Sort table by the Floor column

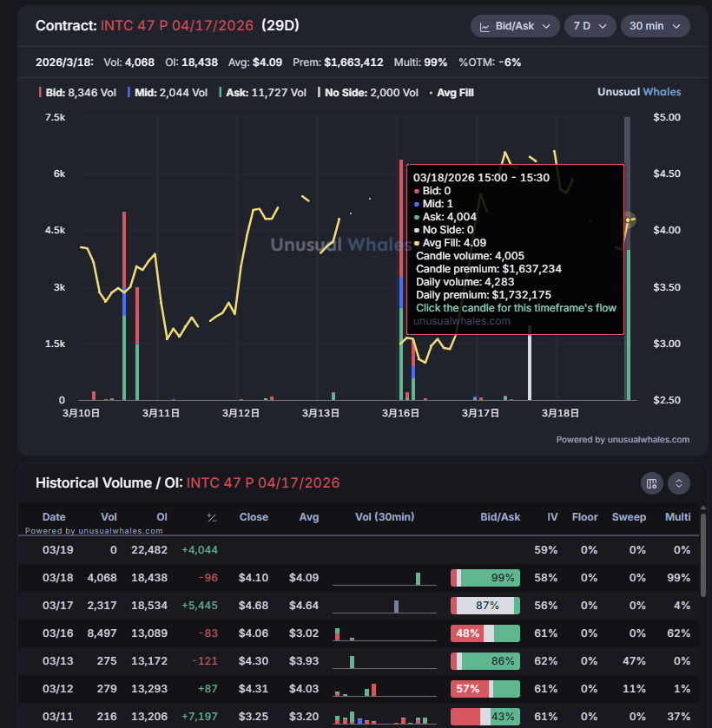point(584,517)
